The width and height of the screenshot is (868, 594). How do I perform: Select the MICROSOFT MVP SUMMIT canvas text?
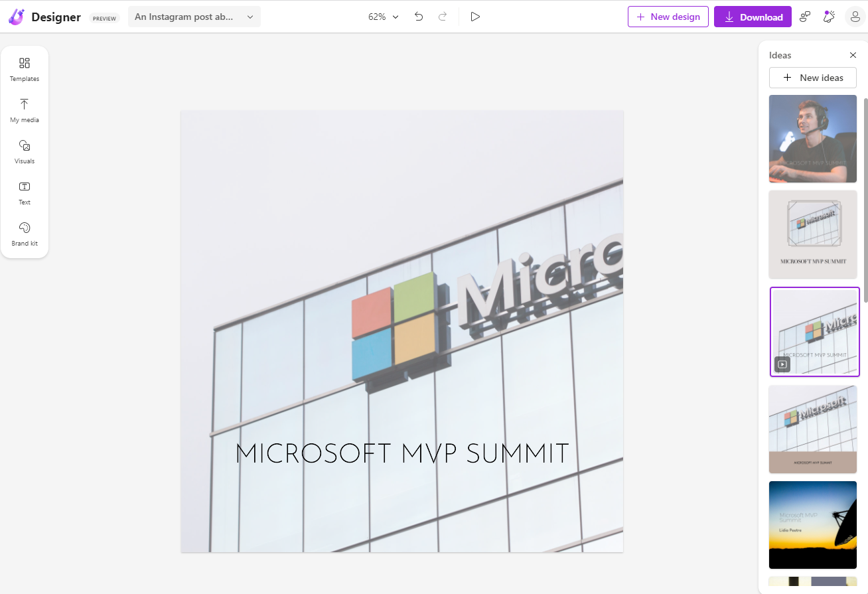click(402, 455)
